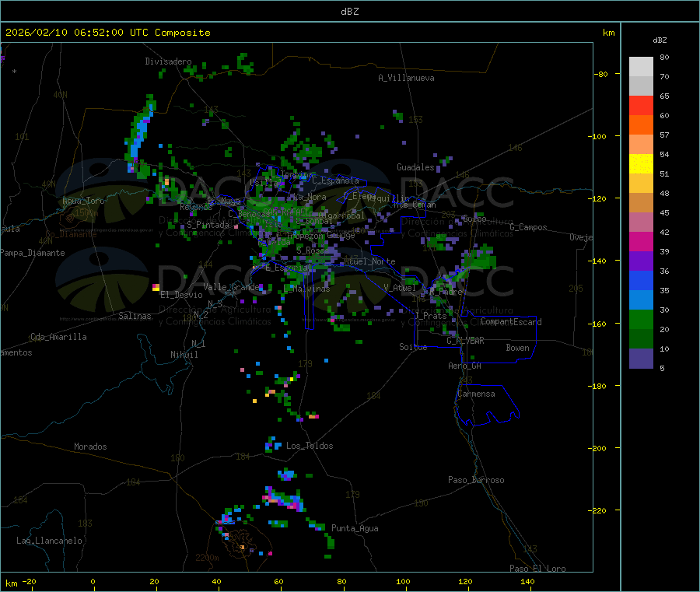The image size is (700, 592).
Task: Select the yellow 54 dBZ legend swatch
Action: (641, 164)
